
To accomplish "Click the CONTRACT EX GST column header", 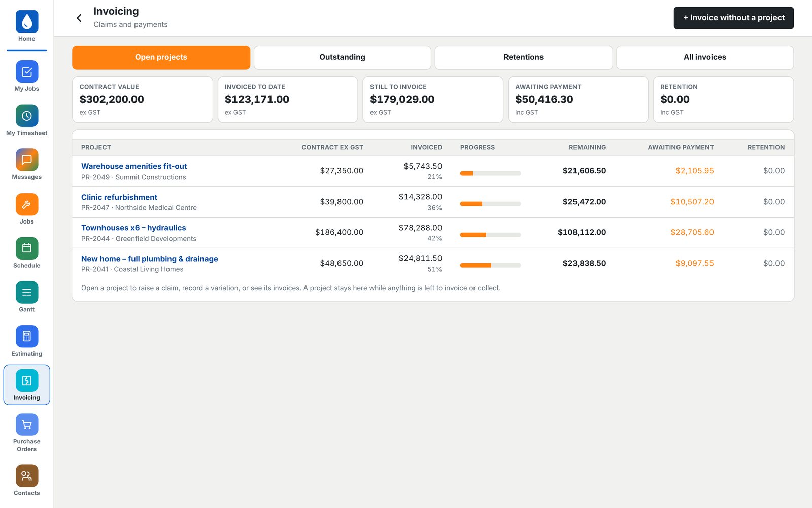I will tap(332, 147).
